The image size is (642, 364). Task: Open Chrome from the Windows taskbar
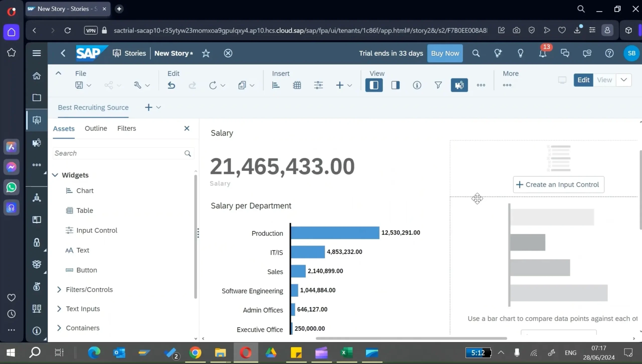coord(195,353)
